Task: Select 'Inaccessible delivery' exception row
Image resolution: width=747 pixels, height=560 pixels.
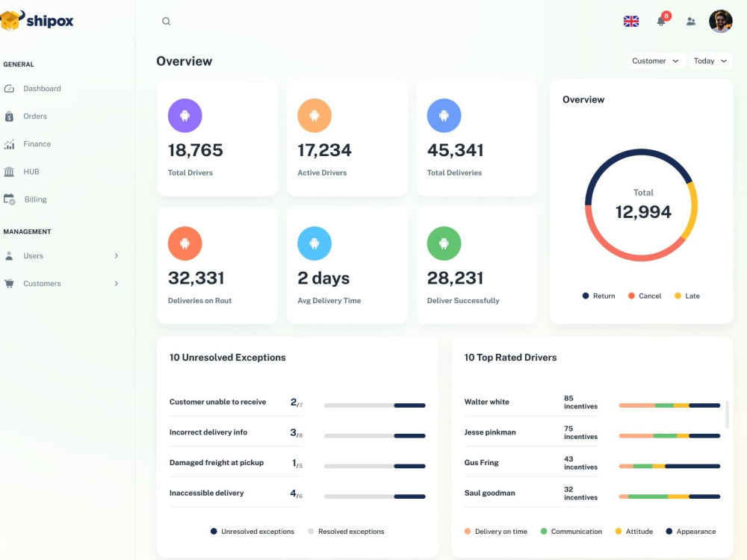Action: point(207,493)
